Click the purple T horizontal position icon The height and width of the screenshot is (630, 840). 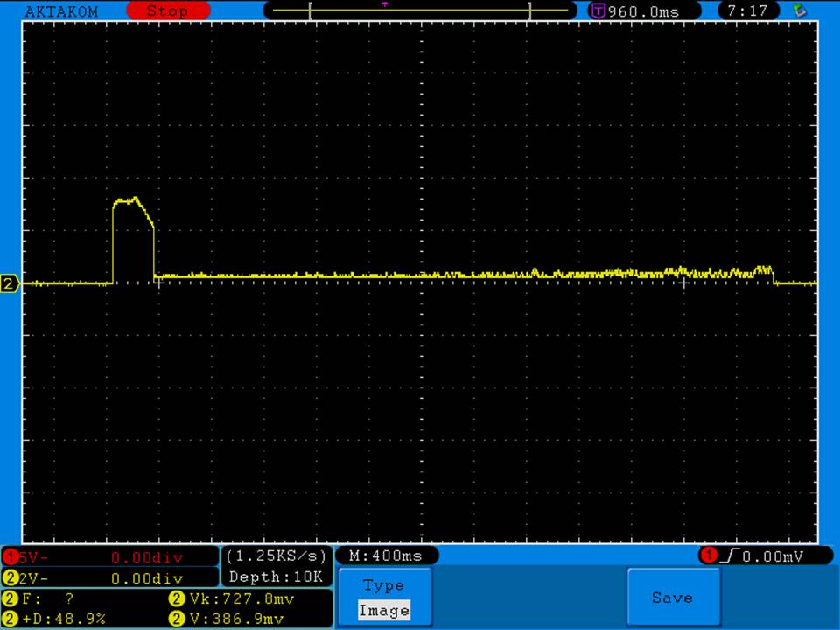click(598, 11)
